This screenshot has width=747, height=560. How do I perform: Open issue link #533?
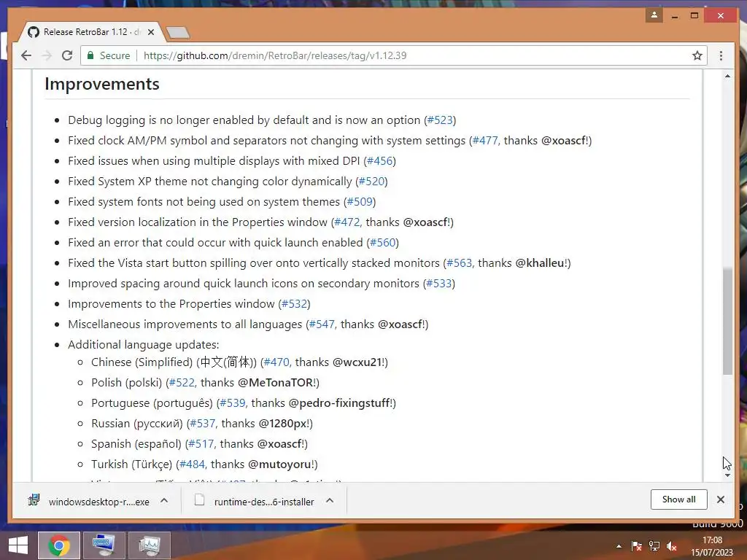pos(438,284)
